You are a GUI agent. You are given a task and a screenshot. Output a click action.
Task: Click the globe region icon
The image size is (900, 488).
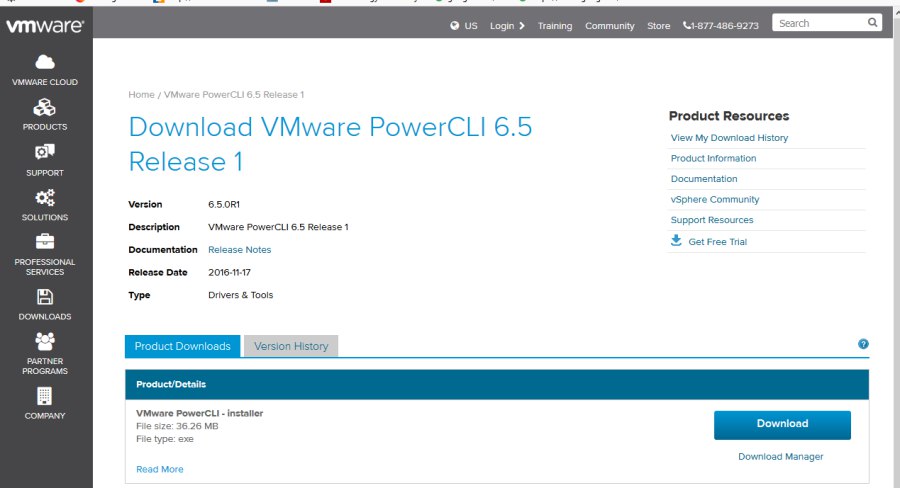click(455, 25)
